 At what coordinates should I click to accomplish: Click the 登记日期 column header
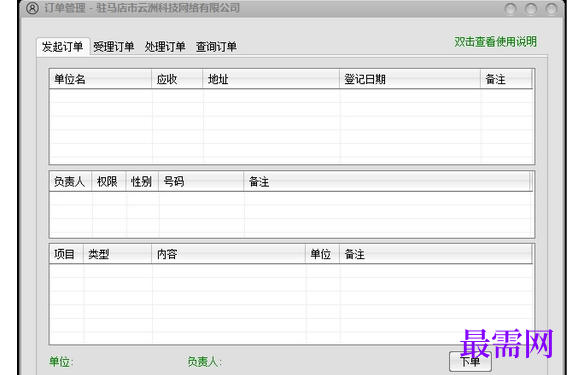pos(410,79)
